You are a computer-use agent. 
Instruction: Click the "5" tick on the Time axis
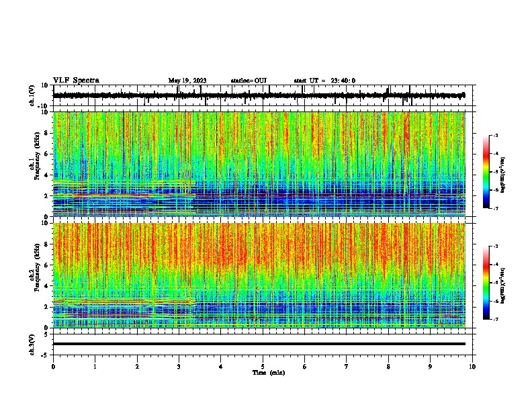tap(263, 367)
